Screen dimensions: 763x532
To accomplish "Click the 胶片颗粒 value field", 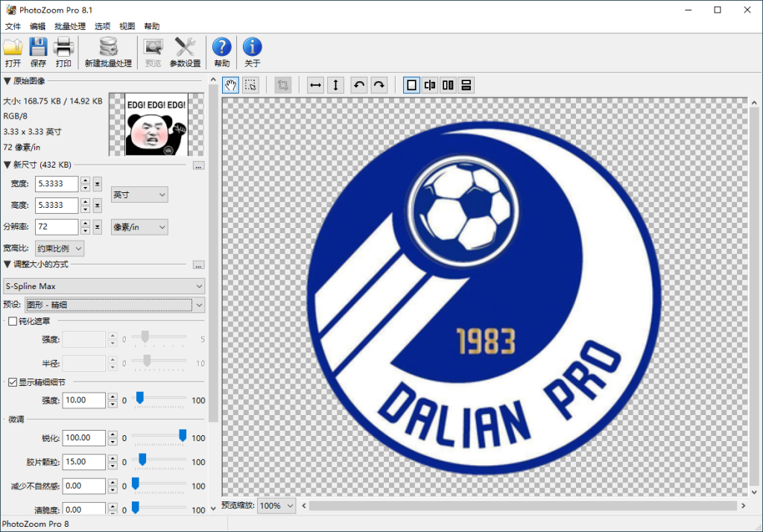I will click(83, 462).
